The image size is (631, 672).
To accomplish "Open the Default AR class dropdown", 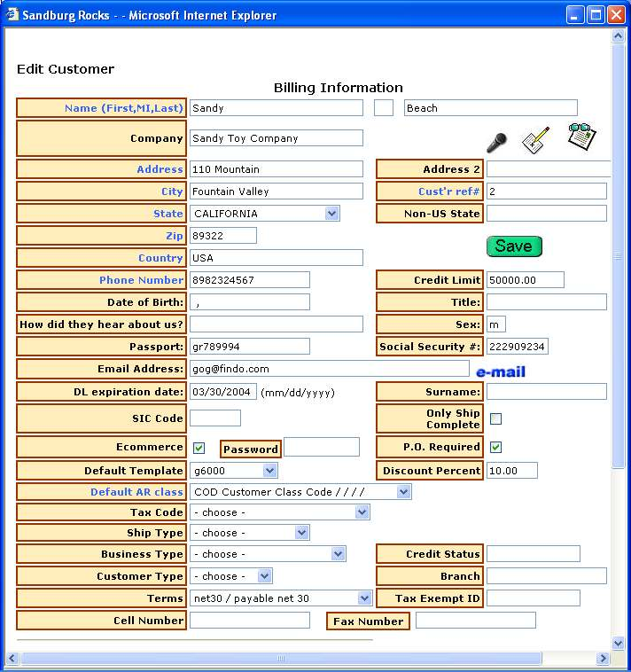I will tap(403, 492).
